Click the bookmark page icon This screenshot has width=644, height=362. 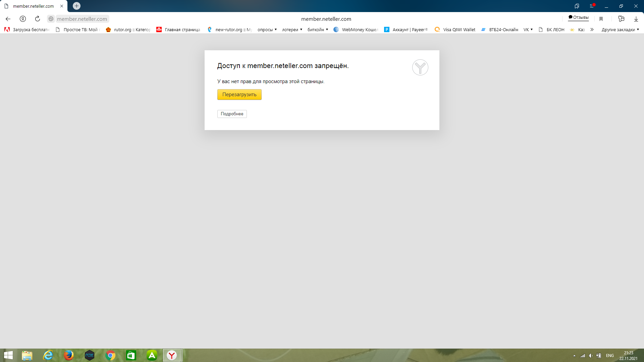[x=601, y=19]
